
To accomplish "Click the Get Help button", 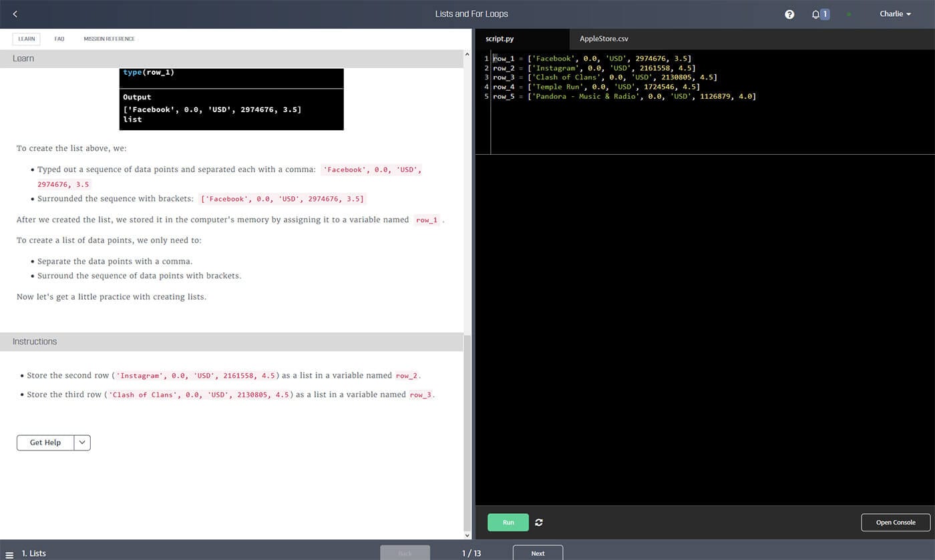I will click(45, 443).
